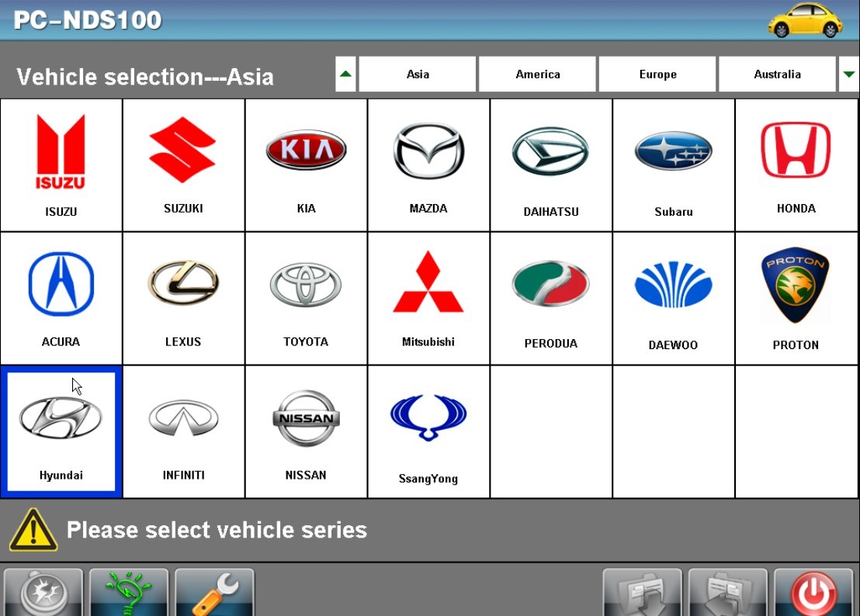
Task: Click the green up arrow beside Asia
Action: point(345,74)
